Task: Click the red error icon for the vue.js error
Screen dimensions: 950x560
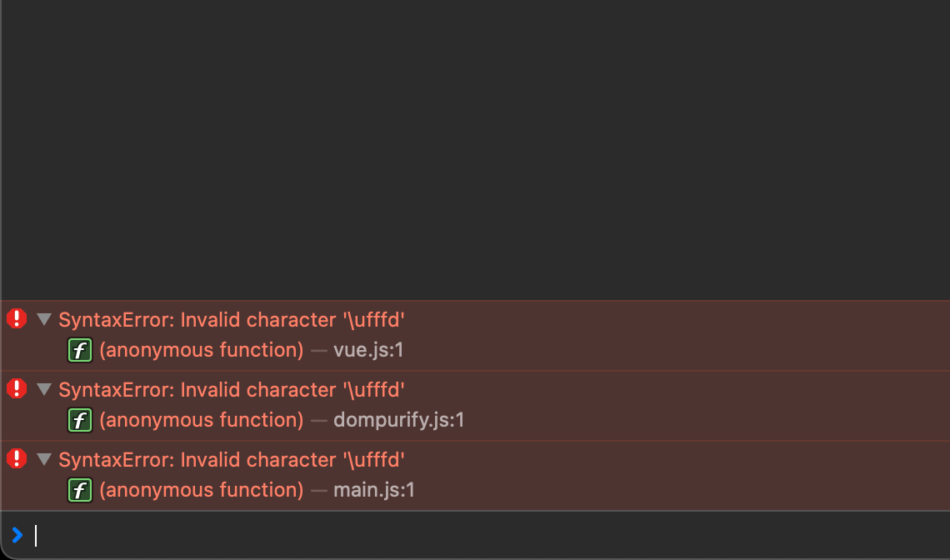Action: point(17,319)
